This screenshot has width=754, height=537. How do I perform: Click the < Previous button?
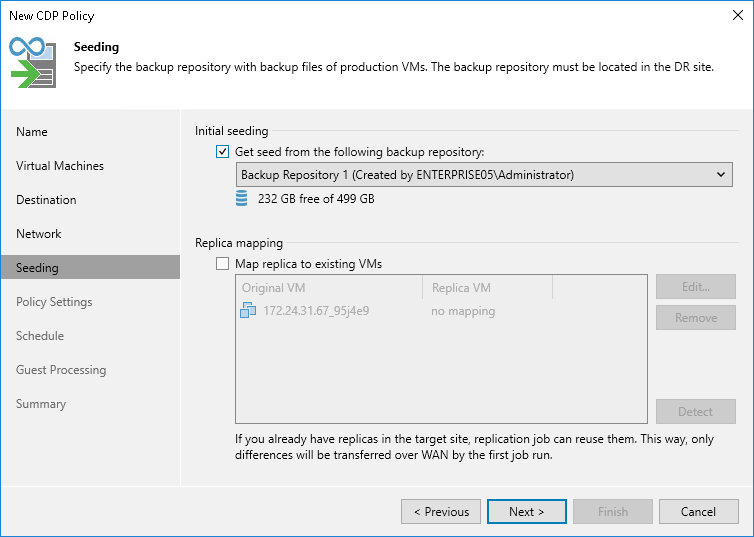tap(441, 512)
